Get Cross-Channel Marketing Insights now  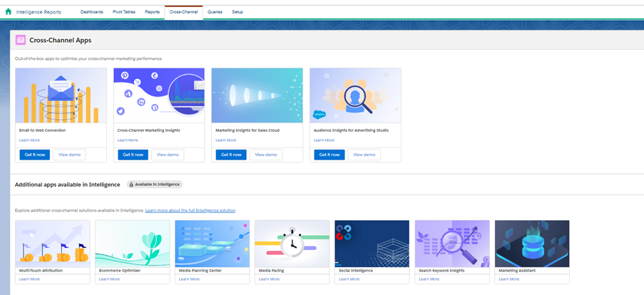[133, 155]
